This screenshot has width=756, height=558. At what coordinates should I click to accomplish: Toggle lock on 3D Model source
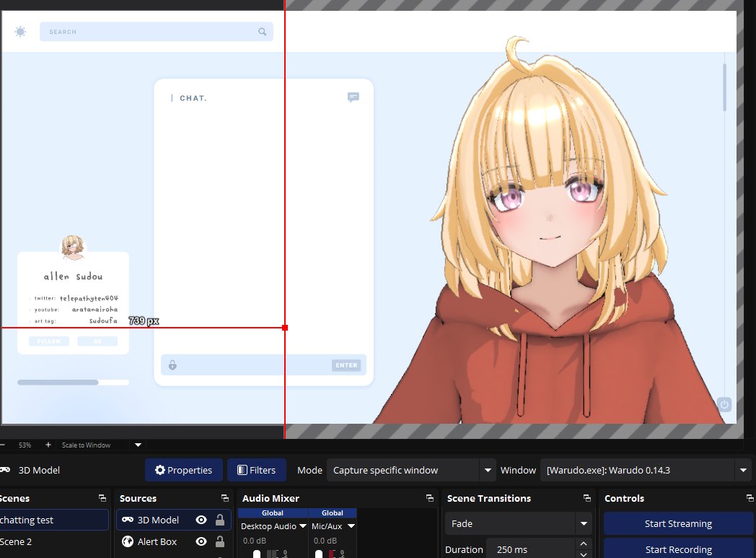point(220,520)
